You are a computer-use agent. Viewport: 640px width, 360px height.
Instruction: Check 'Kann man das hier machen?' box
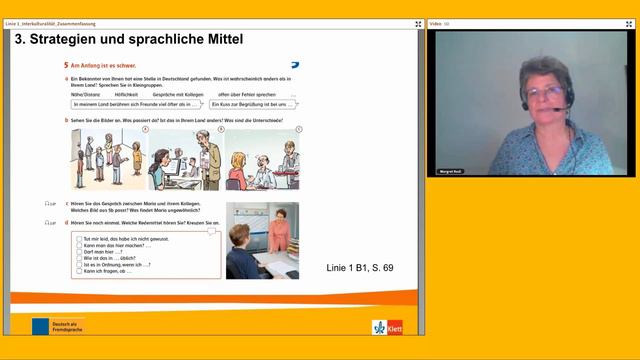tap(79, 245)
